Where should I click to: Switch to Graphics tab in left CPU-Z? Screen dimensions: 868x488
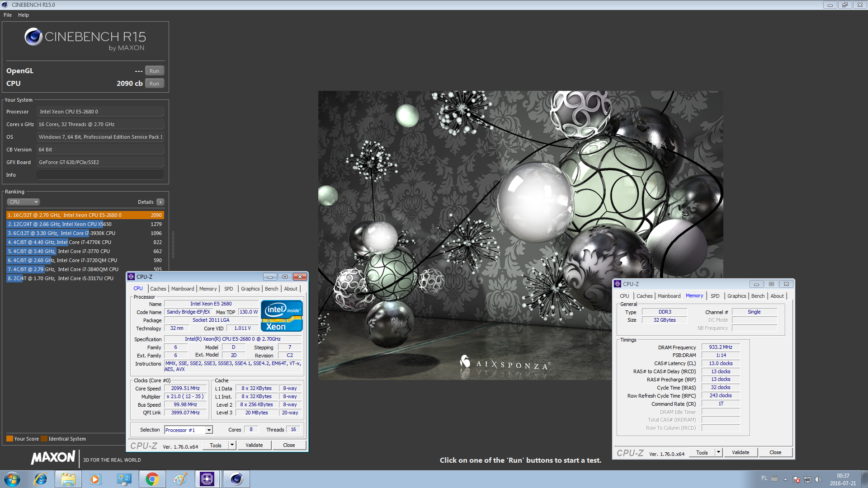click(x=250, y=289)
